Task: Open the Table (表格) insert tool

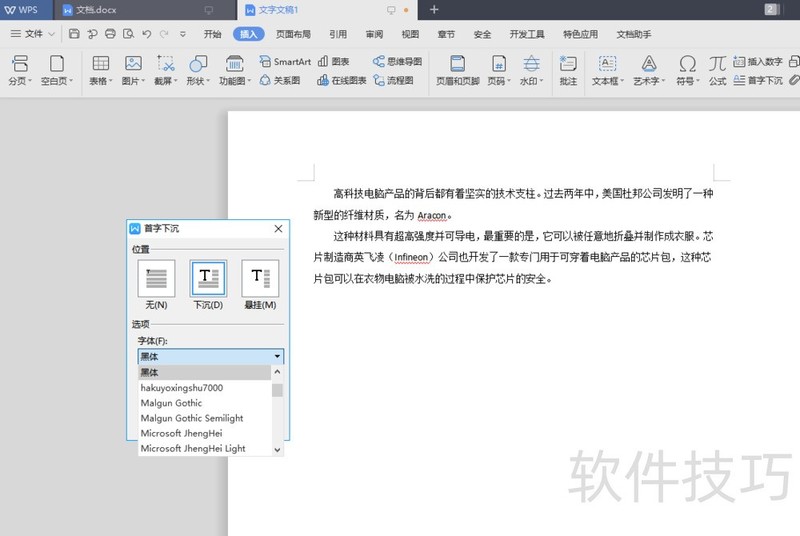Action: (x=101, y=70)
